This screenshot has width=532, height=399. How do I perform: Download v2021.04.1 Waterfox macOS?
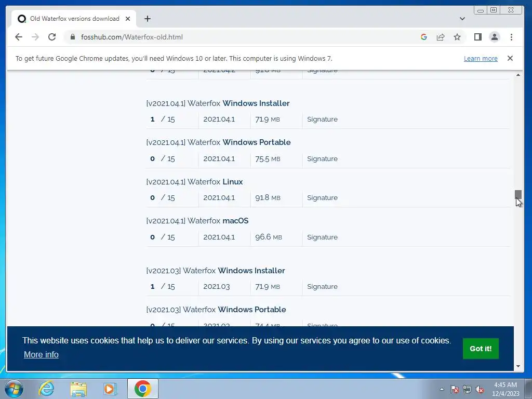click(197, 221)
